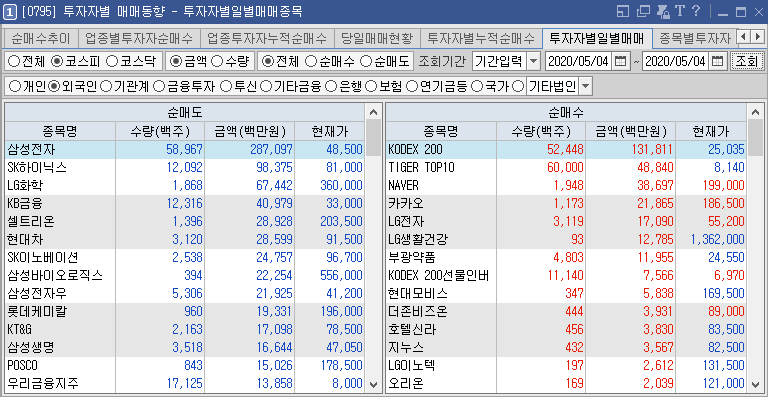Switch to the 당일매매현황 tab

point(377,38)
